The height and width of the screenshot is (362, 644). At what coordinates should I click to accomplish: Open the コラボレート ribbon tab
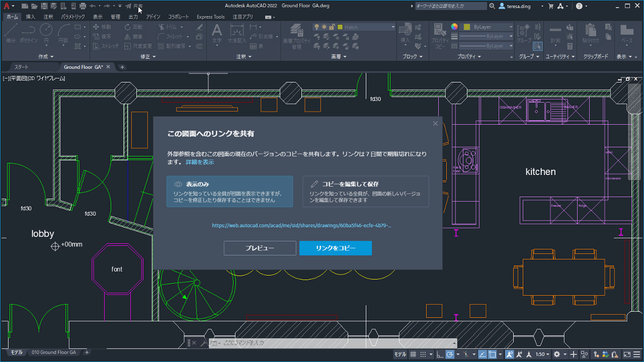(179, 17)
